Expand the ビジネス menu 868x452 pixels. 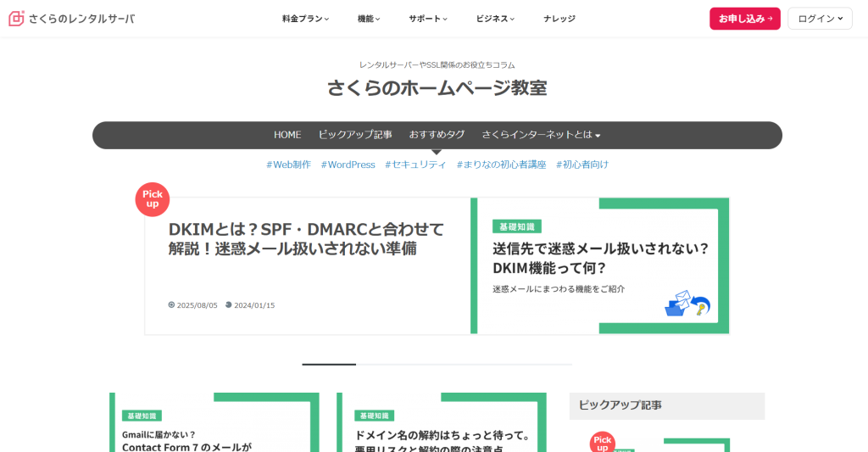495,19
